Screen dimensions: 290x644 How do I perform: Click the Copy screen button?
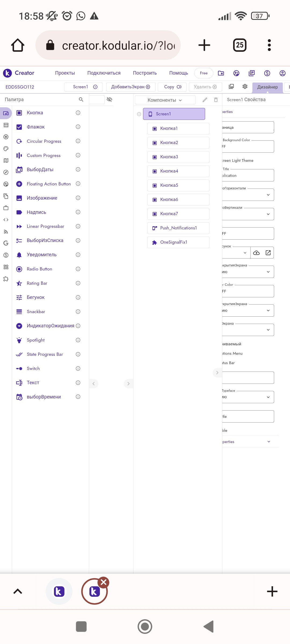[172, 87]
